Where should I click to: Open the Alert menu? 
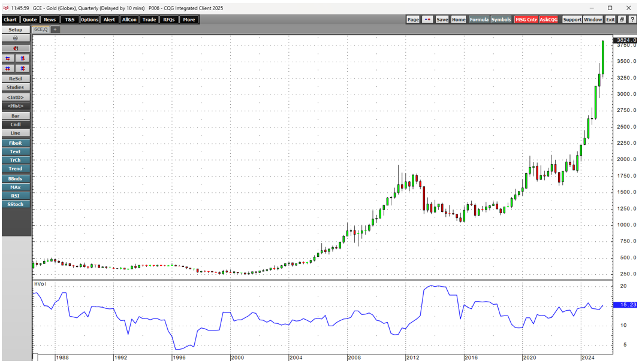(x=109, y=20)
